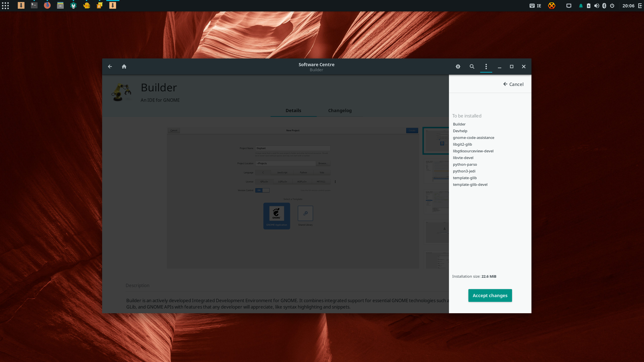Open Firefox from the top panel
Image resolution: width=644 pixels, height=362 pixels.
pyautogui.click(x=47, y=5)
